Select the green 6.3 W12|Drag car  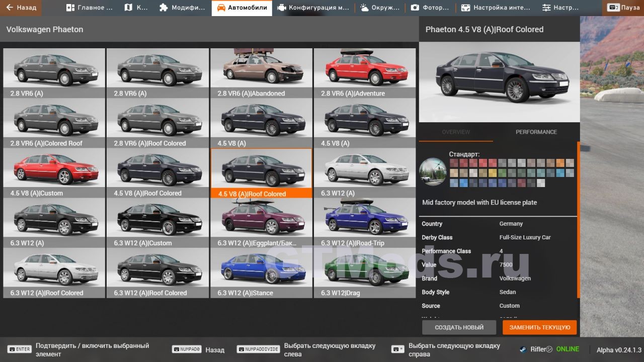364,272
